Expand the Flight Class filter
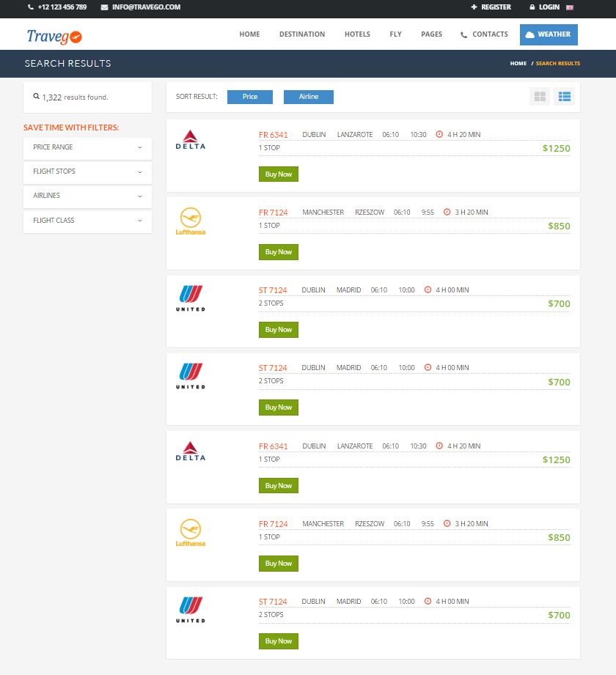The height and width of the screenshot is (675, 616). (87, 221)
